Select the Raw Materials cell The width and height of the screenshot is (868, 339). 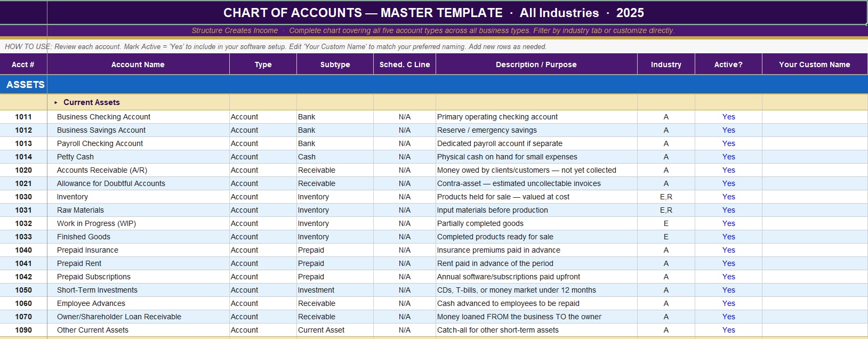(138, 210)
